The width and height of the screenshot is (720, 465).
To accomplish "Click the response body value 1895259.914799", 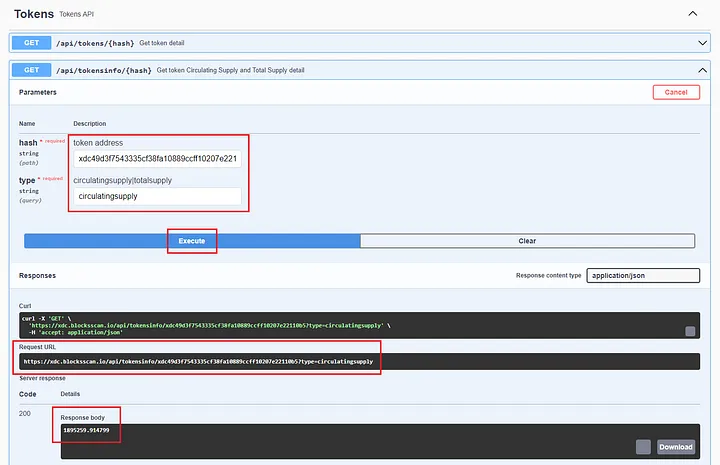I will pos(88,430).
